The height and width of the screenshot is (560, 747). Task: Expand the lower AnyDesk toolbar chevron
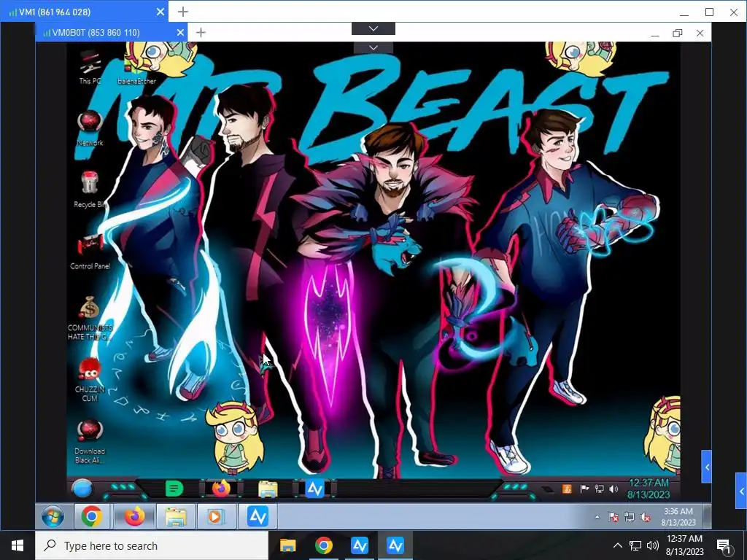click(373, 47)
